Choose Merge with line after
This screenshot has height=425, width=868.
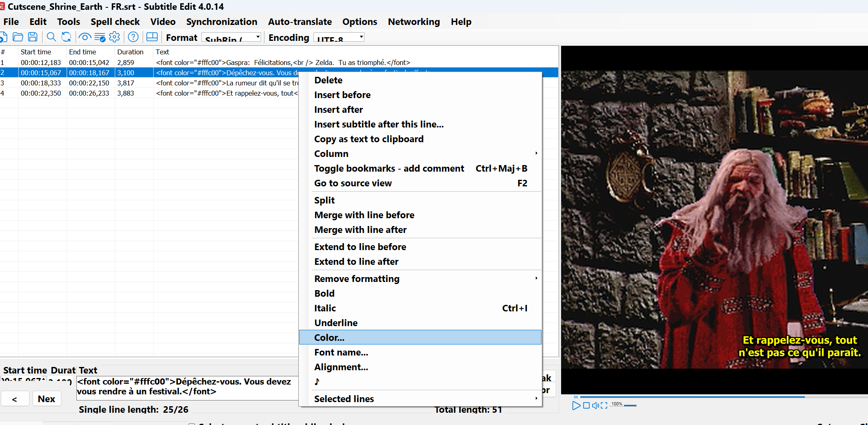(x=420, y=230)
